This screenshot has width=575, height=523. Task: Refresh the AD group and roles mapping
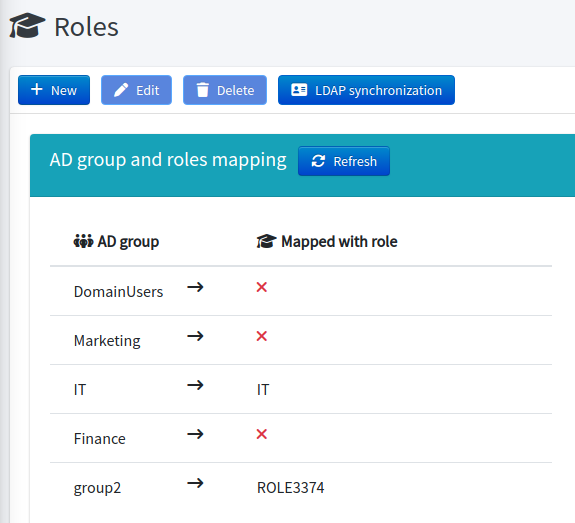coord(344,161)
